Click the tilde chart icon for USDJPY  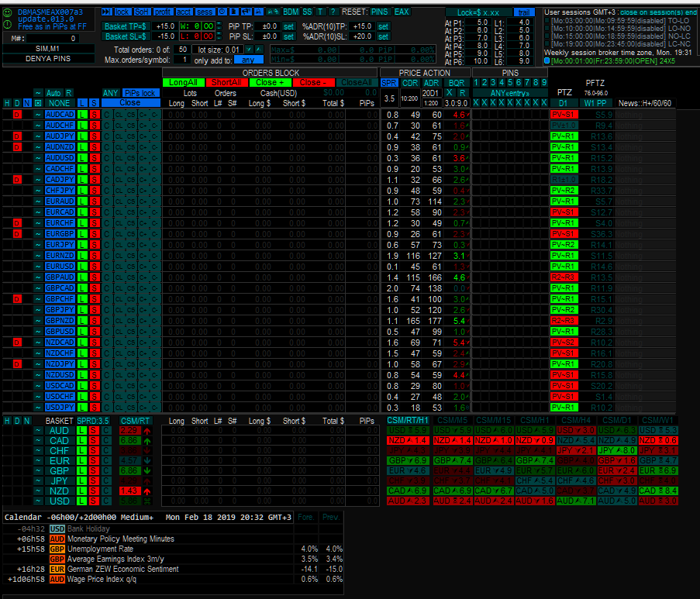[x=38, y=408]
